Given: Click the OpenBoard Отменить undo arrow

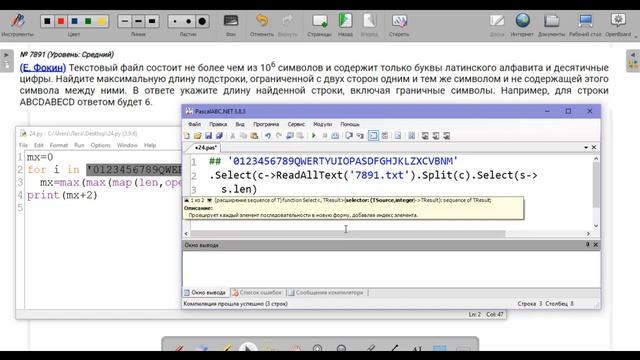Looking at the screenshot, I should pos(262,24).
